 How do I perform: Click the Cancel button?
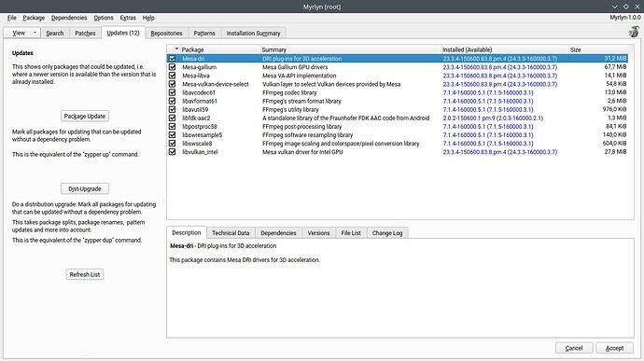(x=574, y=348)
